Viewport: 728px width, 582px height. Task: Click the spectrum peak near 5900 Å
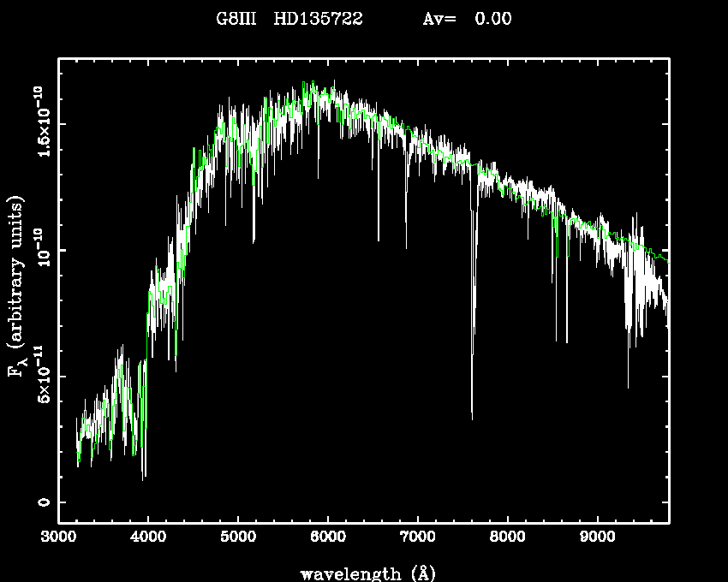coord(313,84)
